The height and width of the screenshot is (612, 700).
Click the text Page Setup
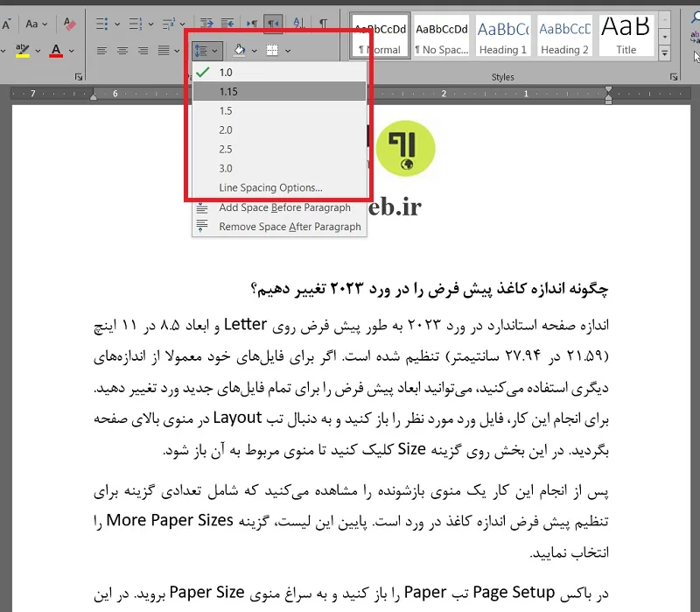(514, 593)
